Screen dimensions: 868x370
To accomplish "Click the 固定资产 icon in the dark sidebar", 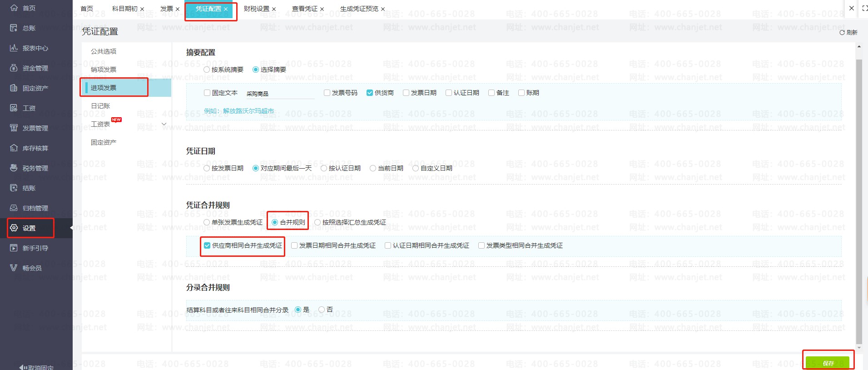I will [x=14, y=88].
